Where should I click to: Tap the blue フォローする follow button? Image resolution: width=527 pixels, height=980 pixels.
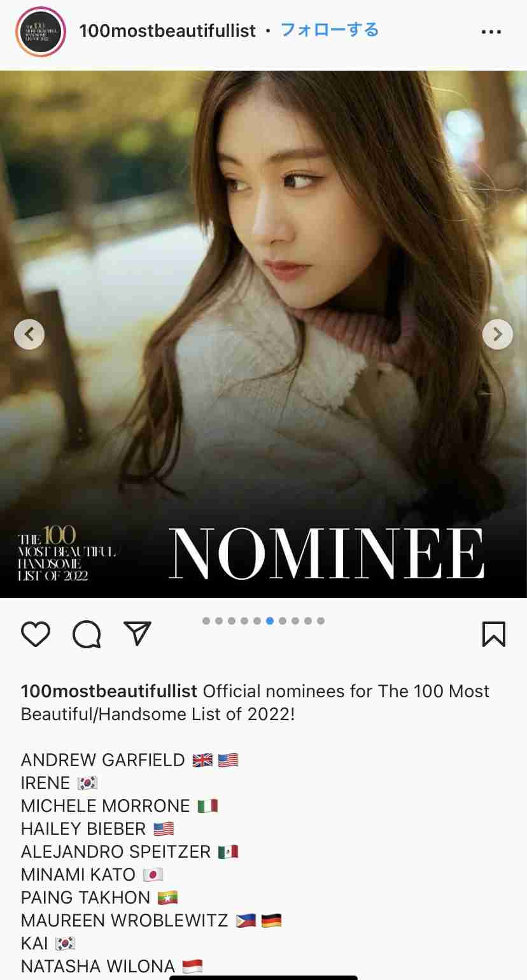click(330, 30)
